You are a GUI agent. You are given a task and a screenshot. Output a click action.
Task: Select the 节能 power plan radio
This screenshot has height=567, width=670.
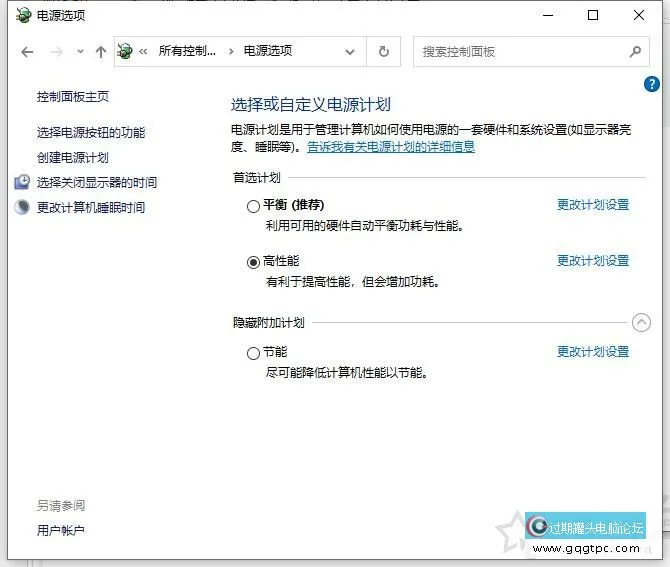(253, 353)
